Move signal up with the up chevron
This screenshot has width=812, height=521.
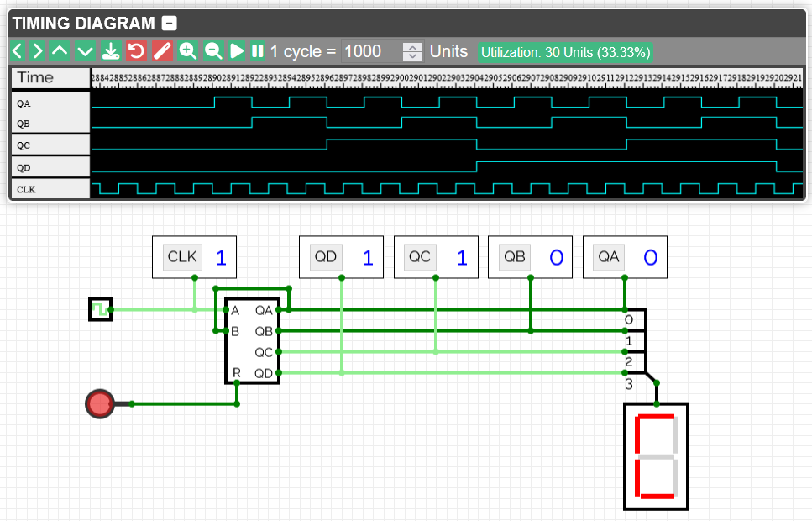(x=59, y=51)
